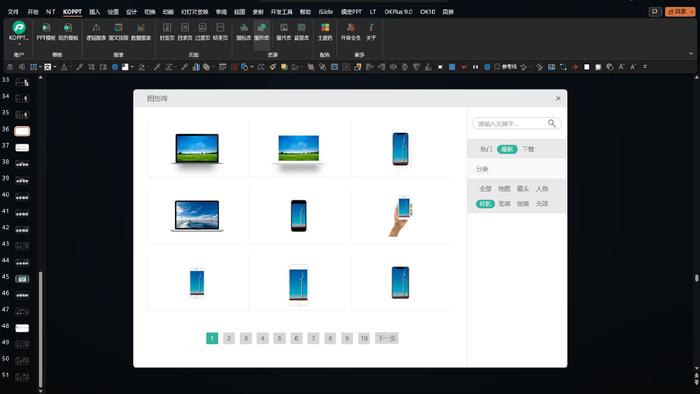Click the KOPPT account logo icon
700x394 pixels.
click(19, 28)
